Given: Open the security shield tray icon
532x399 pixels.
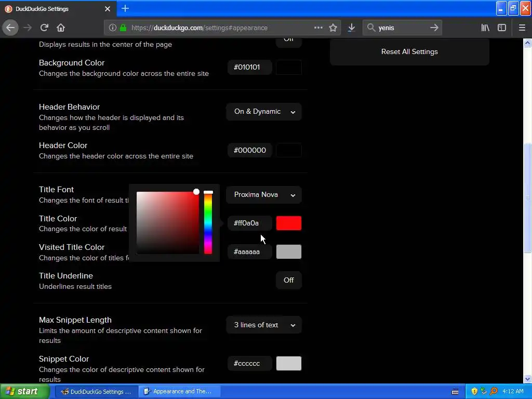Looking at the screenshot, I should click(474, 392).
